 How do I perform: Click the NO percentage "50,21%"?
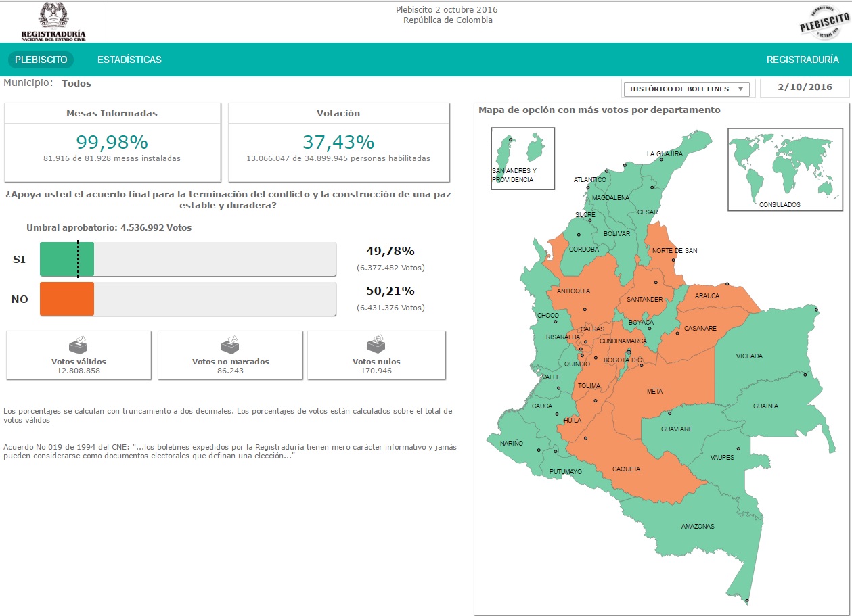pyautogui.click(x=390, y=291)
